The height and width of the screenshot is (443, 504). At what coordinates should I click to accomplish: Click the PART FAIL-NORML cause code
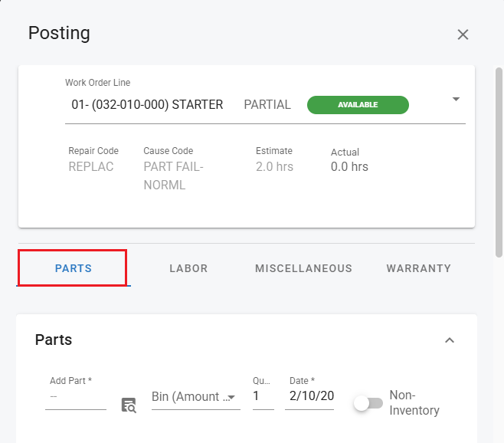pyautogui.click(x=174, y=176)
